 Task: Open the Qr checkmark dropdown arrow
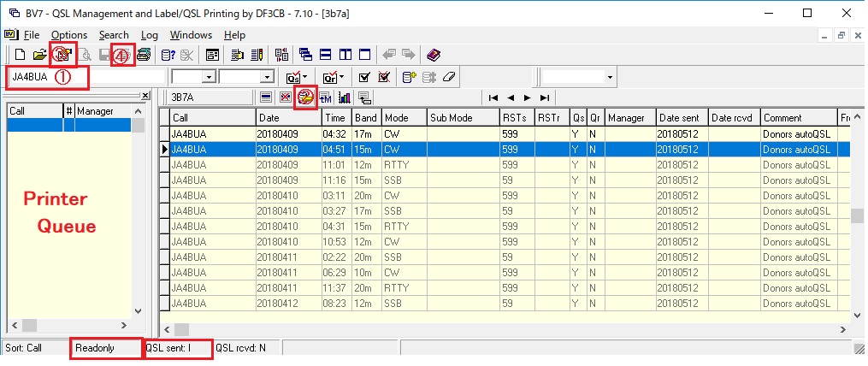coord(341,78)
